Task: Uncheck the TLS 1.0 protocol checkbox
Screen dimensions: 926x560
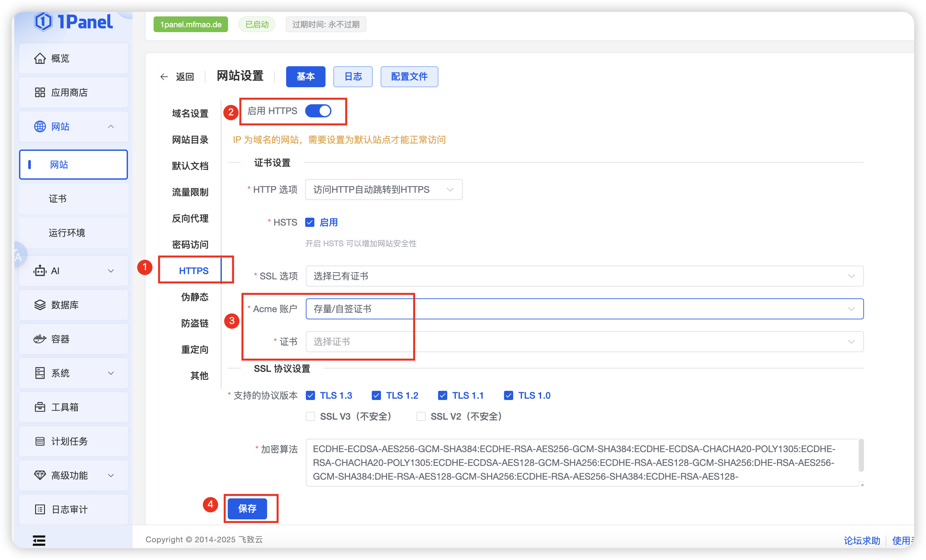Action: (x=509, y=395)
